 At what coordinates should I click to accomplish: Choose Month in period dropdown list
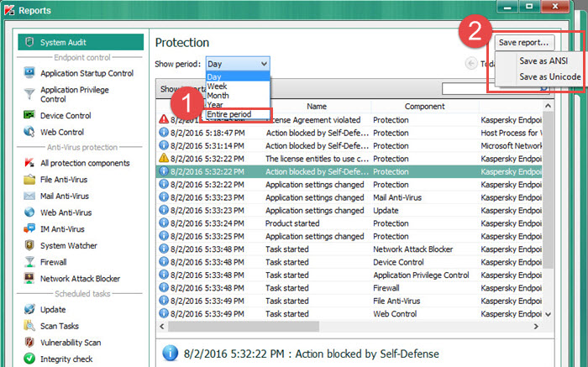tap(238, 96)
